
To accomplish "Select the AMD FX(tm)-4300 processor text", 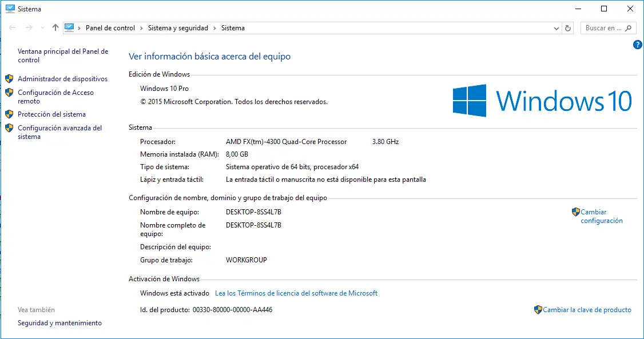I will click(287, 142).
